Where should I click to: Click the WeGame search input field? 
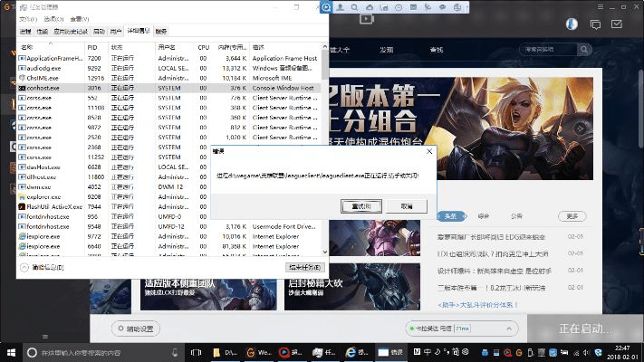(548, 50)
